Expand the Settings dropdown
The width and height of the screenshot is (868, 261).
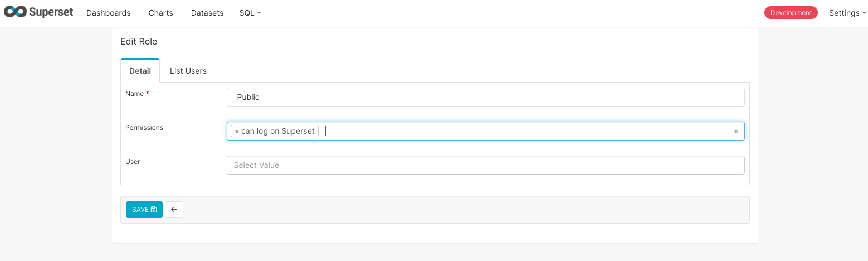tap(847, 13)
